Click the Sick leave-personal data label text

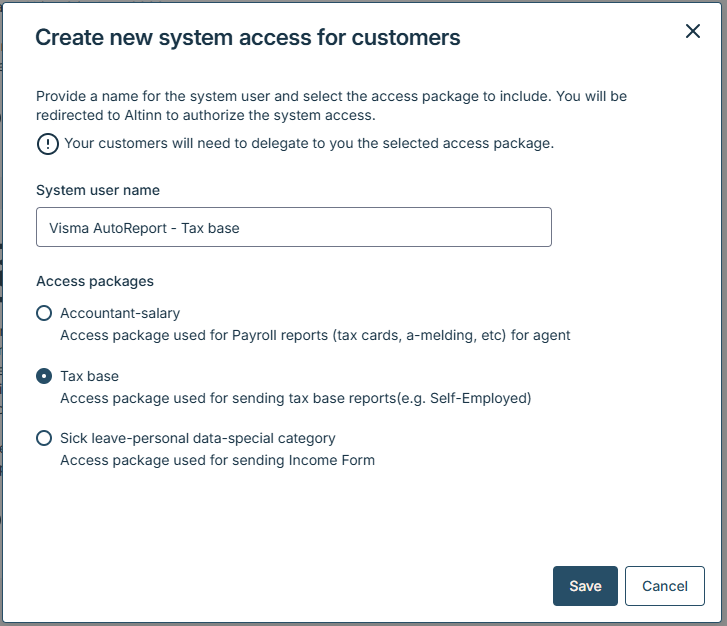coord(197,438)
